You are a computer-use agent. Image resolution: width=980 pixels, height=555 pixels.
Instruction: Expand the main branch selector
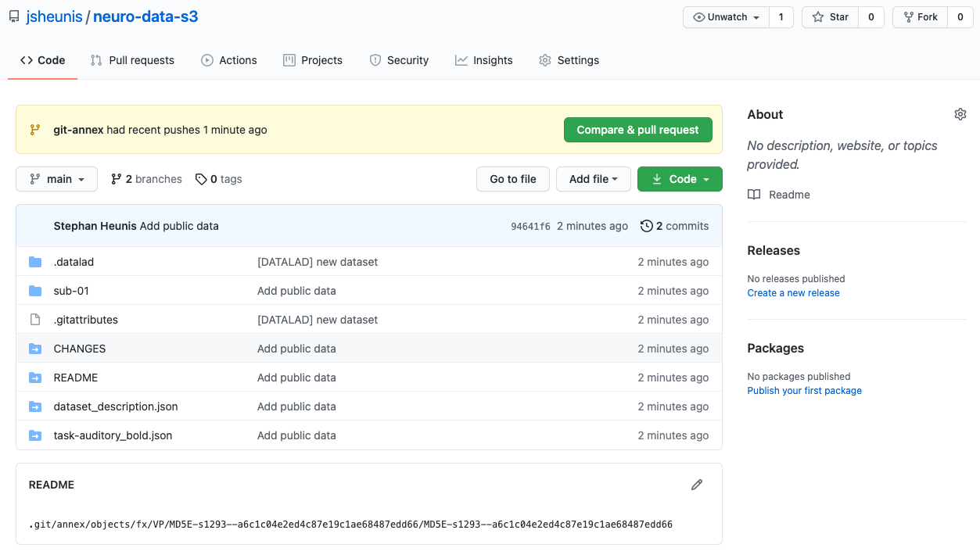click(x=56, y=179)
